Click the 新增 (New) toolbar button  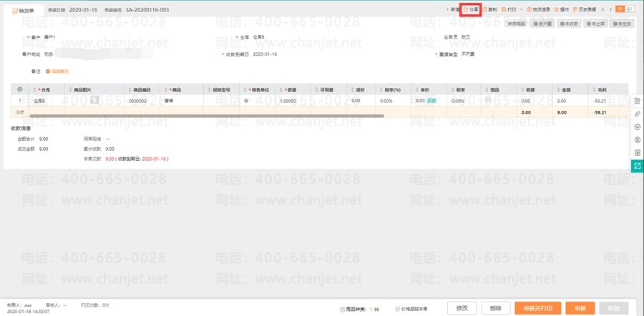452,9
